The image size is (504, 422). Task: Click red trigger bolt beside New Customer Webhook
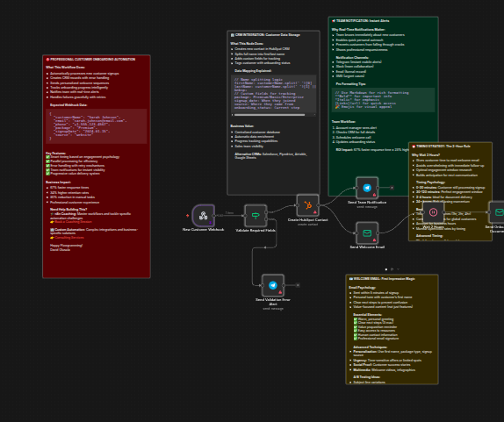coord(187,216)
